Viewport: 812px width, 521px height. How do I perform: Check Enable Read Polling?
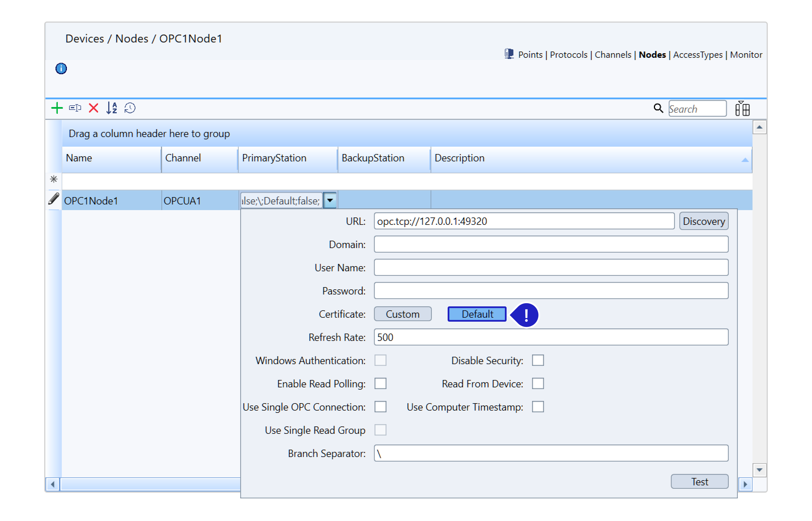380,383
